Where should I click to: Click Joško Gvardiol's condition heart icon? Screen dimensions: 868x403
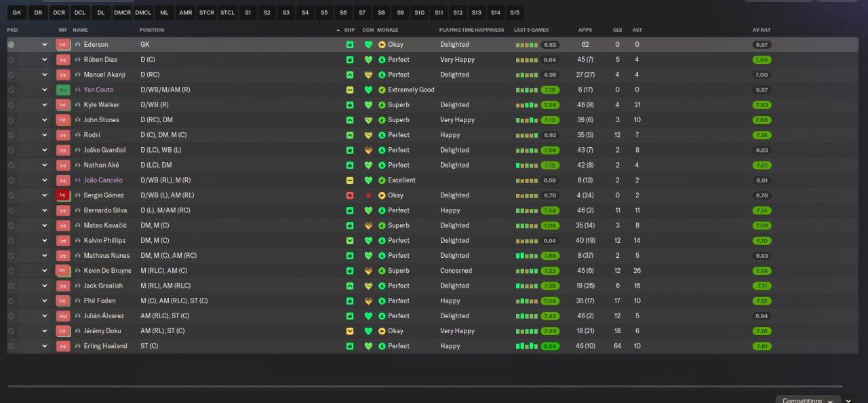pyautogui.click(x=368, y=150)
